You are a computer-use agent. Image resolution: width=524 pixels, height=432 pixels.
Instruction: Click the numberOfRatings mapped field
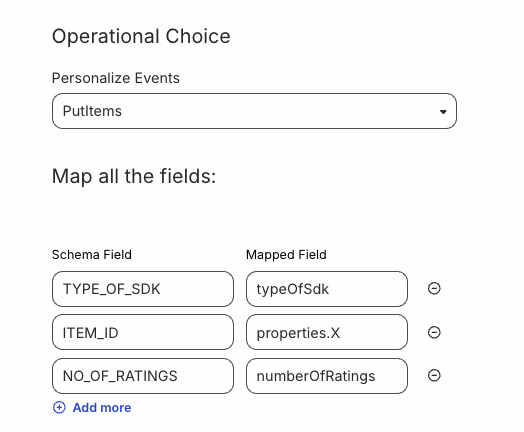pyautogui.click(x=327, y=376)
